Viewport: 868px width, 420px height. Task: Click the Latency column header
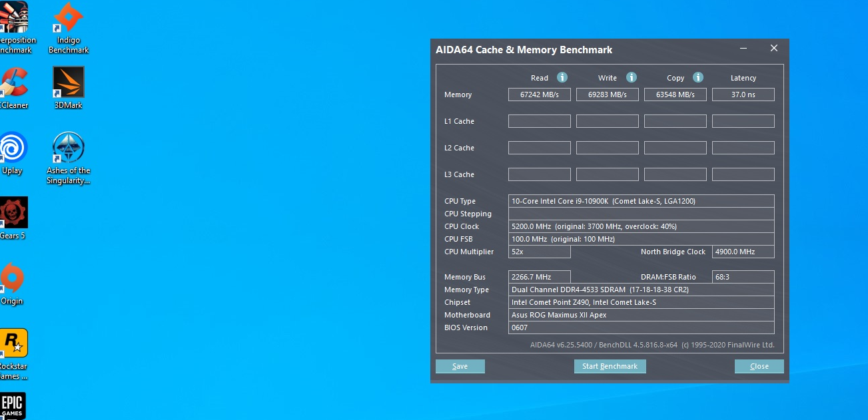click(743, 78)
